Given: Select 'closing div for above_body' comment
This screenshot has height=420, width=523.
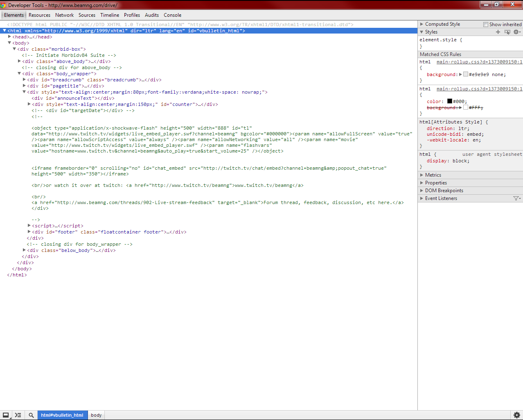Looking at the screenshot, I should (x=72, y=67).
